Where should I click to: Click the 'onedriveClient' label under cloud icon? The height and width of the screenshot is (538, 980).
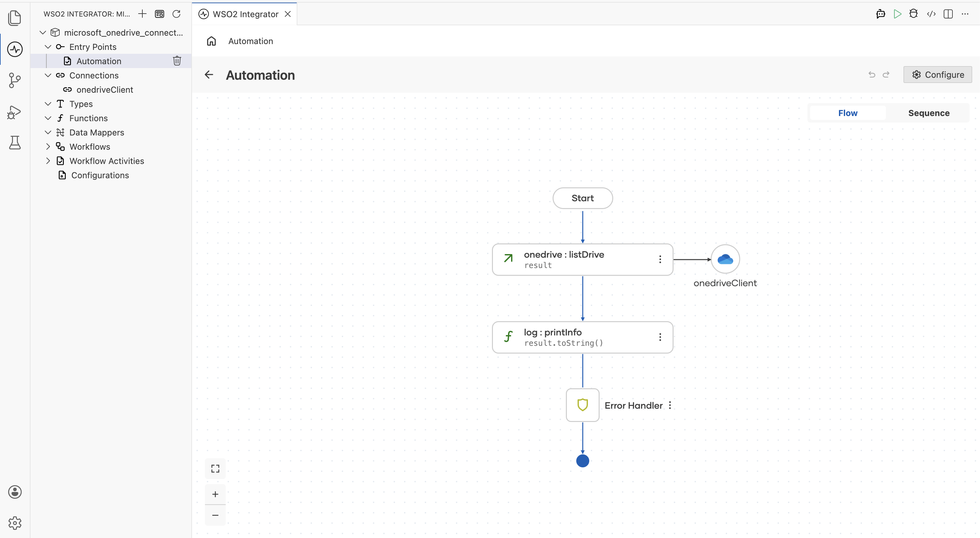[725, 283]
